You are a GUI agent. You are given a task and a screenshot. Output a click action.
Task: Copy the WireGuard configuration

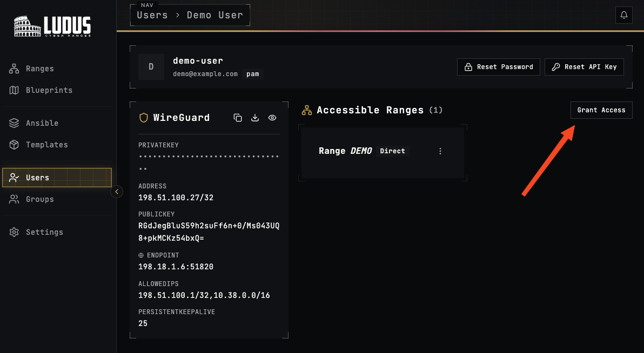tap(238, 117)
